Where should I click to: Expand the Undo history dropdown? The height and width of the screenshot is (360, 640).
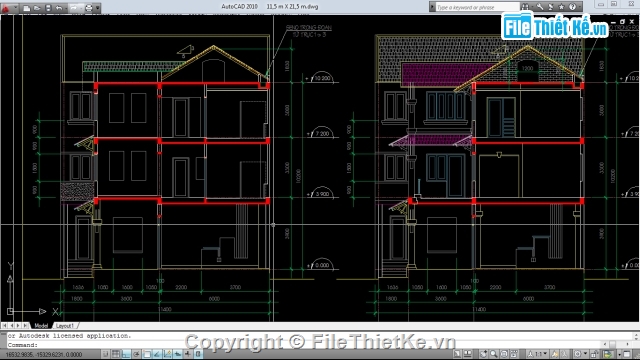(x=65, y=8)
